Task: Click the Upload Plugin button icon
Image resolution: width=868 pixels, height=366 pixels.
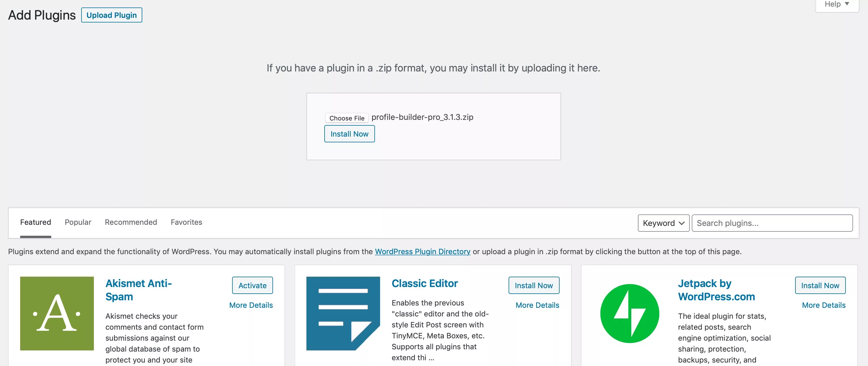Action: tap(111, 15)
